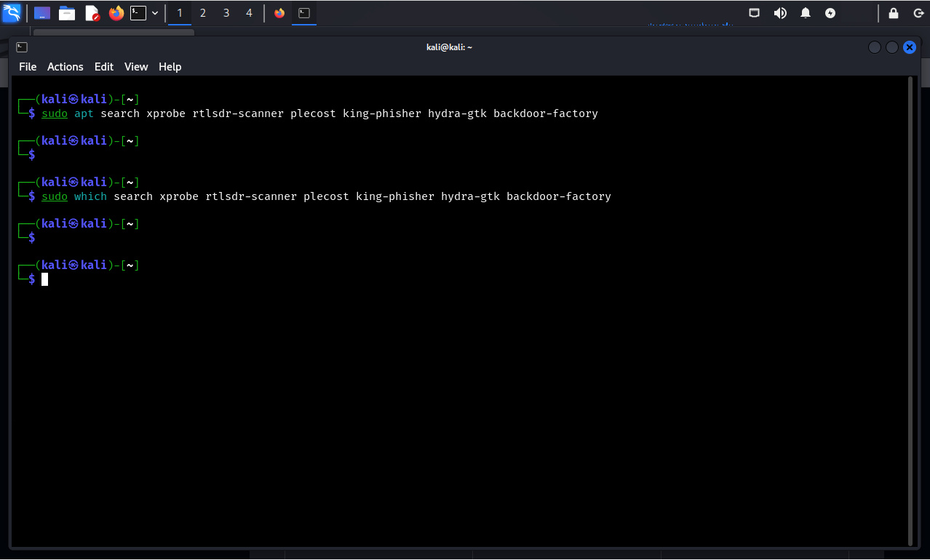This screenshot has width=930, height=560.
Task: Expand the View menu in the terminal
Action: (x=136, y=67)
